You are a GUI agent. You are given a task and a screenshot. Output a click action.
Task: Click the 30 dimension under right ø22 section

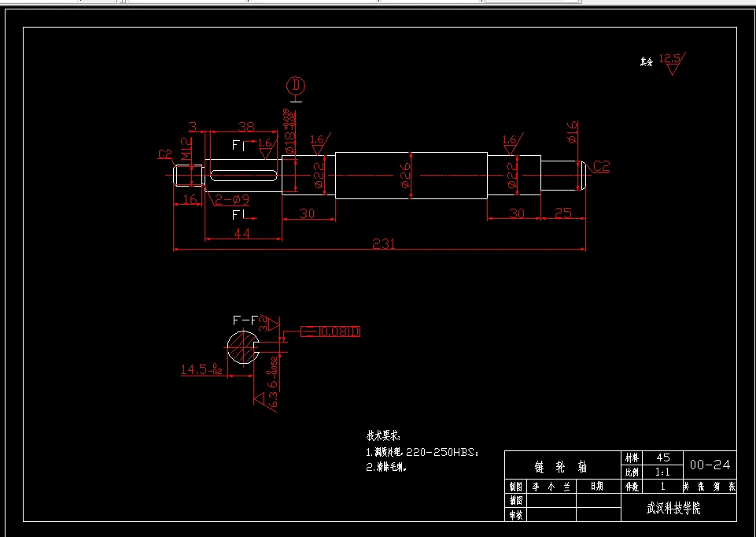(x=516, y=213)
